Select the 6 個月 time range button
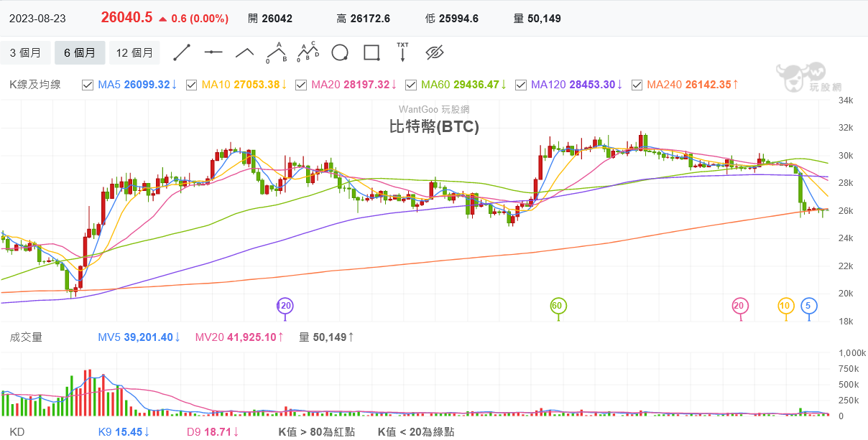868x440 pixels. click(x=80, y=52)
